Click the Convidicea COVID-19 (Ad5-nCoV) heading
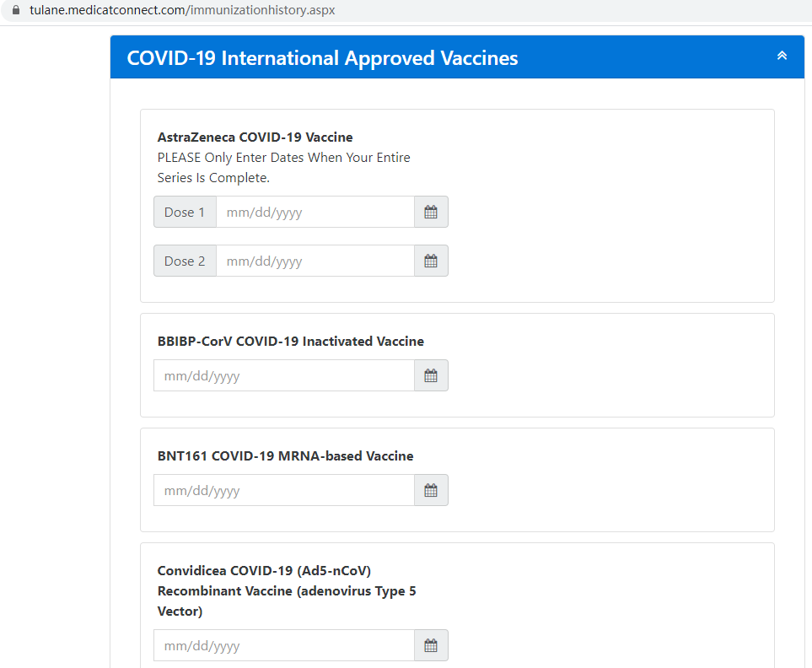Viewport: 812px width, 668px height. point(264,571)
